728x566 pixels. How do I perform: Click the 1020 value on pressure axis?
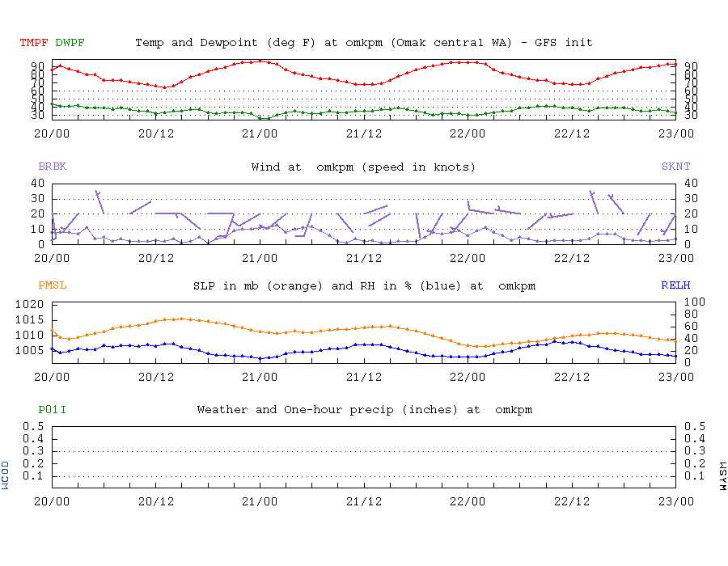(x=29, y=304)
